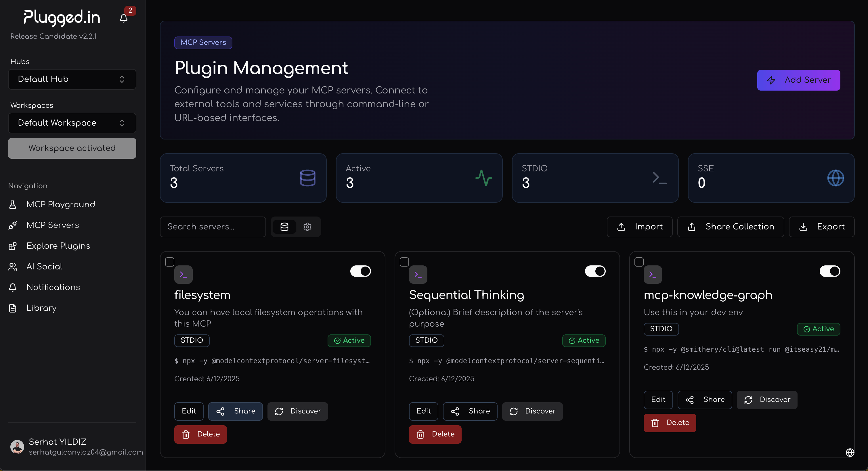Screen dimensions: 868x471
Task: Click the mcp-knowledge-graph Active status badge
Action: (x=819, y=329)
